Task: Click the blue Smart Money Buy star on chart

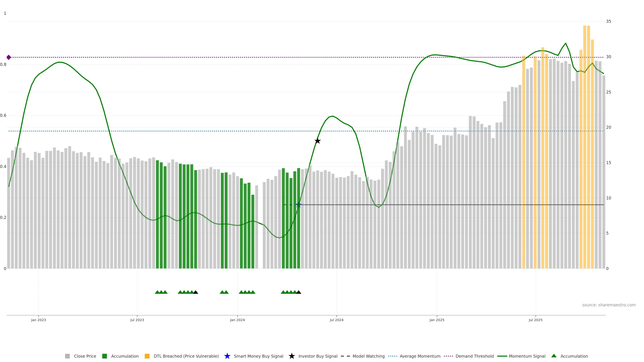Action: tap(299, 205)
